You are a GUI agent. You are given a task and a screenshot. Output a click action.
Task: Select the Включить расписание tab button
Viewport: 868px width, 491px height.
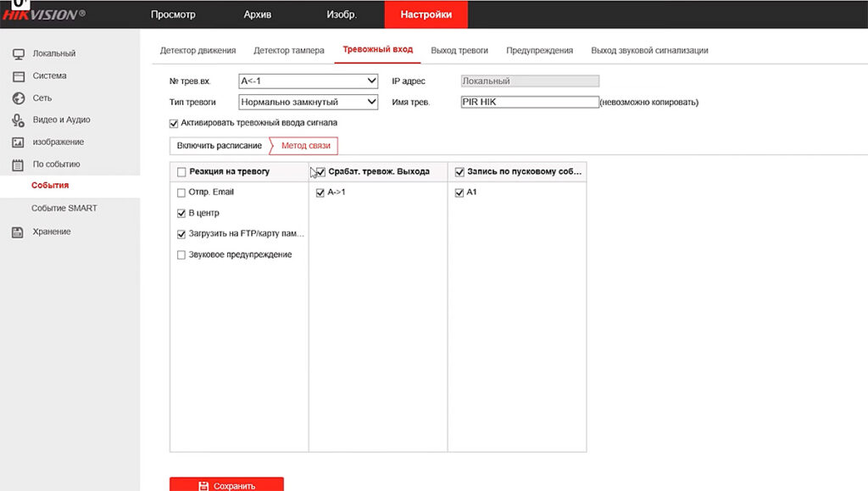220,146
